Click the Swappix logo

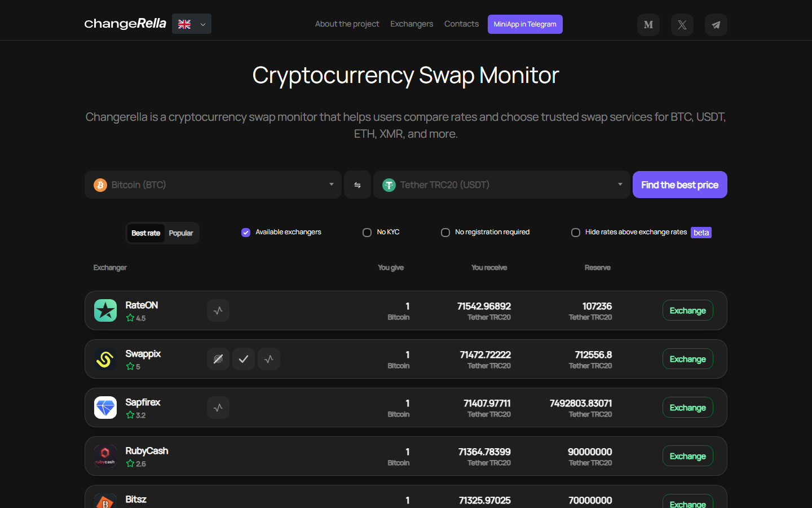tap(105, 359)
